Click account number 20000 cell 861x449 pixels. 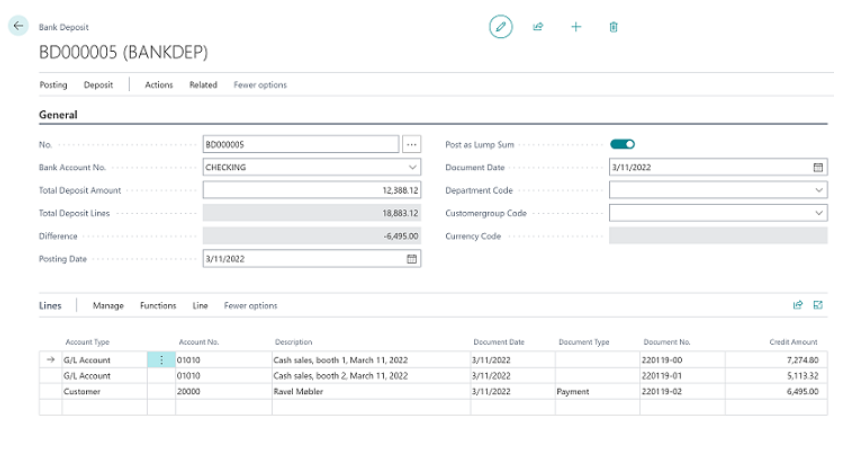click(x=223, y=391)
